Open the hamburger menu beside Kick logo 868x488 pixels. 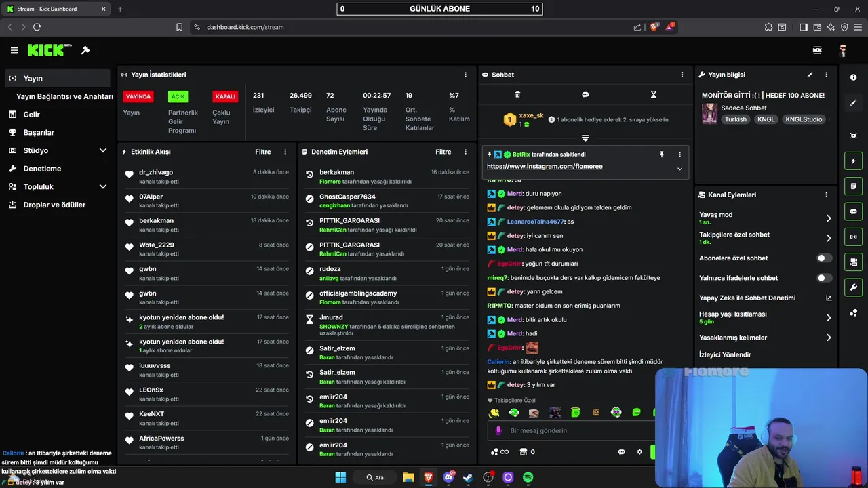pos(14,50)
